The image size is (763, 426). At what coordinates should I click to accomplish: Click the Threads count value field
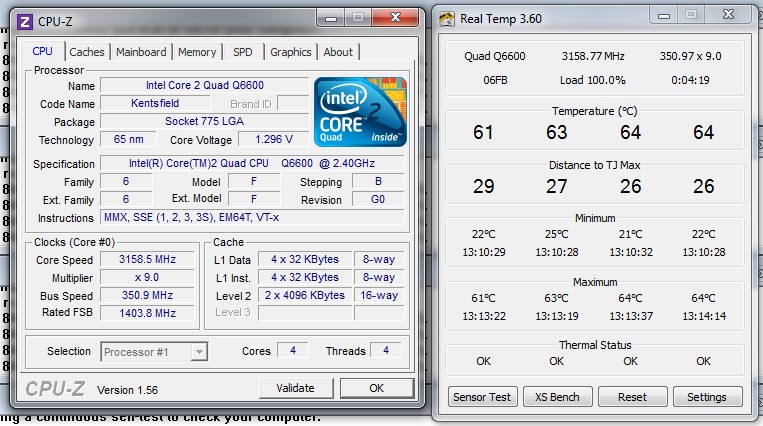coord(386,350)
